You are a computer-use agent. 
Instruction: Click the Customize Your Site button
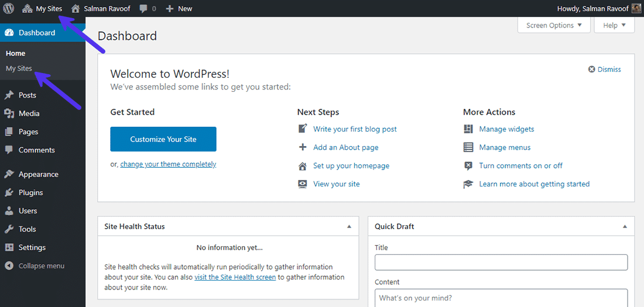pos(163,139)
